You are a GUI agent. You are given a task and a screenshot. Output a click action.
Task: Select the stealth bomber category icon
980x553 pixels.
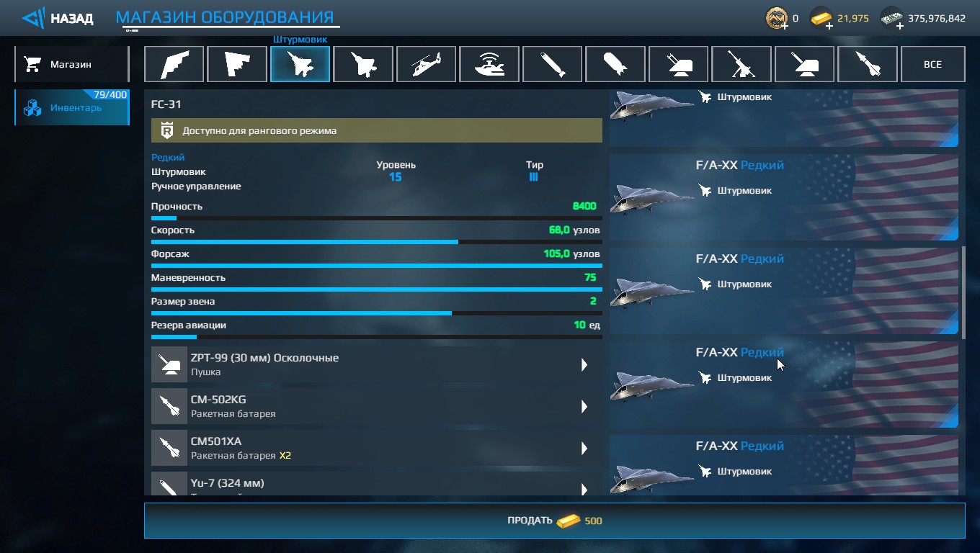tap(174, 64)
